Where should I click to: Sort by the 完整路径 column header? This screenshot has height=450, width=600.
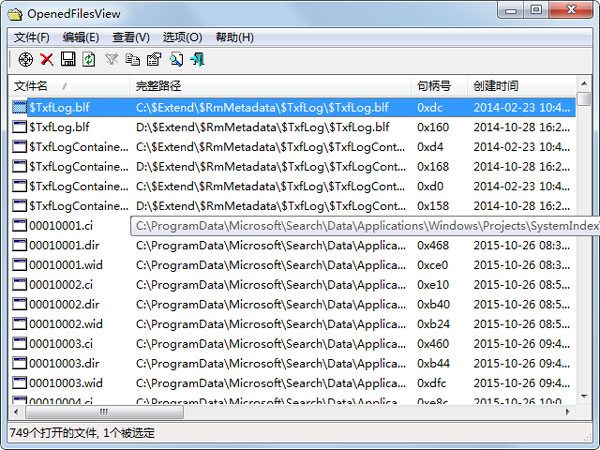point(271,86)
